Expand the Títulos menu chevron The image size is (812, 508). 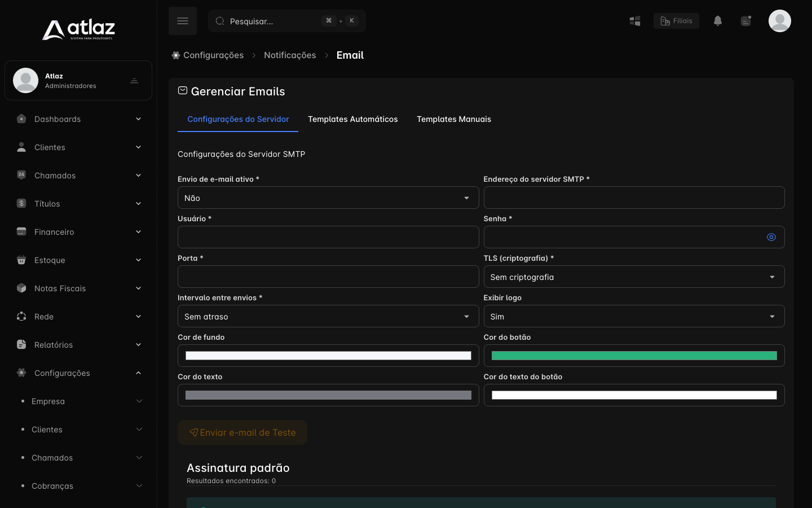[x=138, y=203]
